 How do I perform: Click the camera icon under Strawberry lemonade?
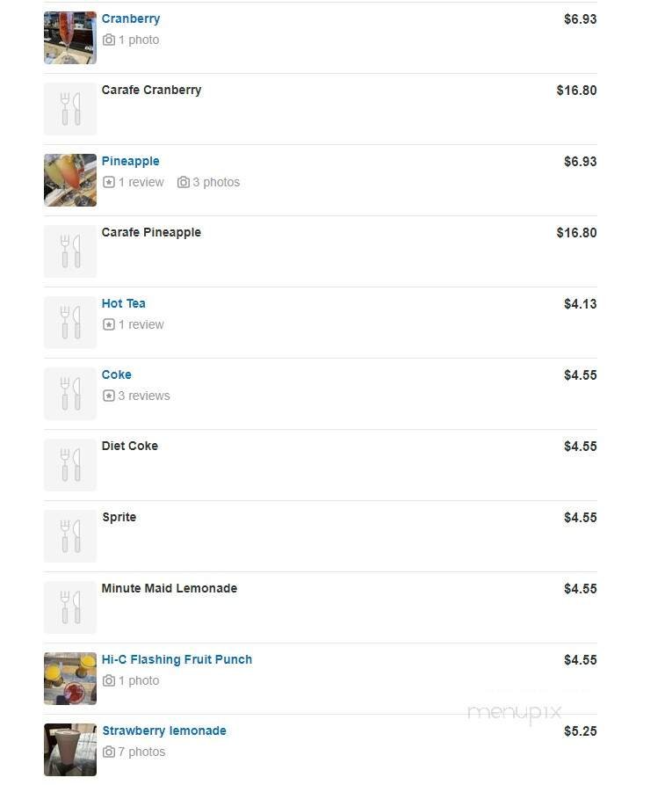click(109, 752)
